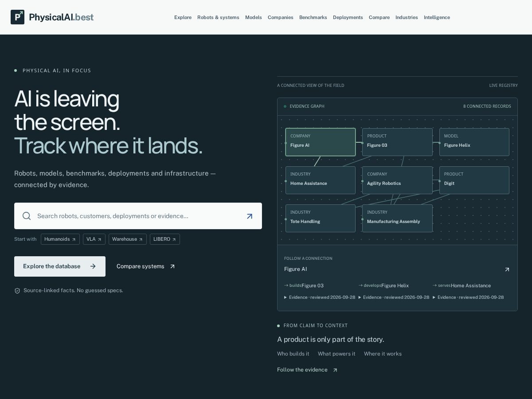Click the Explore the database button
Image resolution: width=532 pixels, height=399 pixels.
(x=60, y=266)
